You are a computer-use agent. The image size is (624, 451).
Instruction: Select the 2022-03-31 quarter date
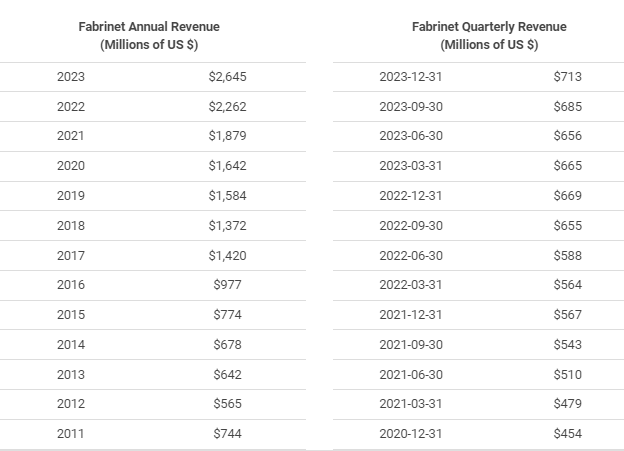point(411,285)
